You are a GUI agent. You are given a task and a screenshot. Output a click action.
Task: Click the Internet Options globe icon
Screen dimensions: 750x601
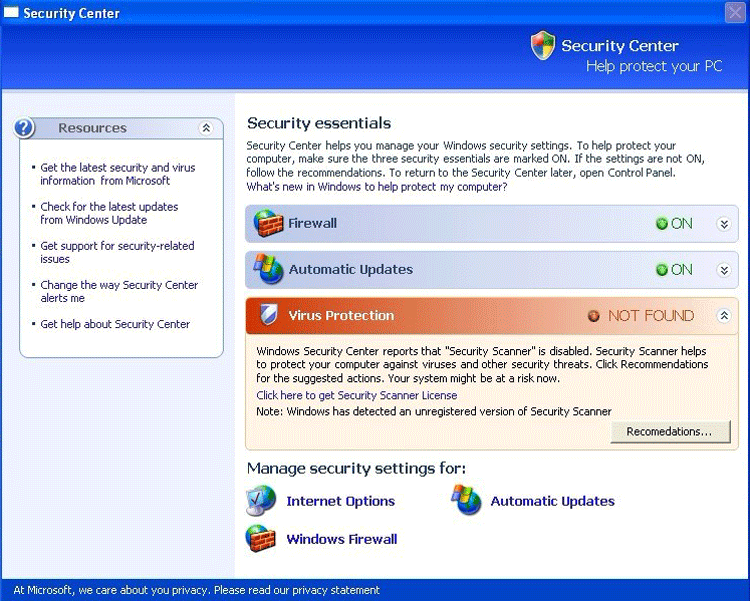tap(262, 500)
